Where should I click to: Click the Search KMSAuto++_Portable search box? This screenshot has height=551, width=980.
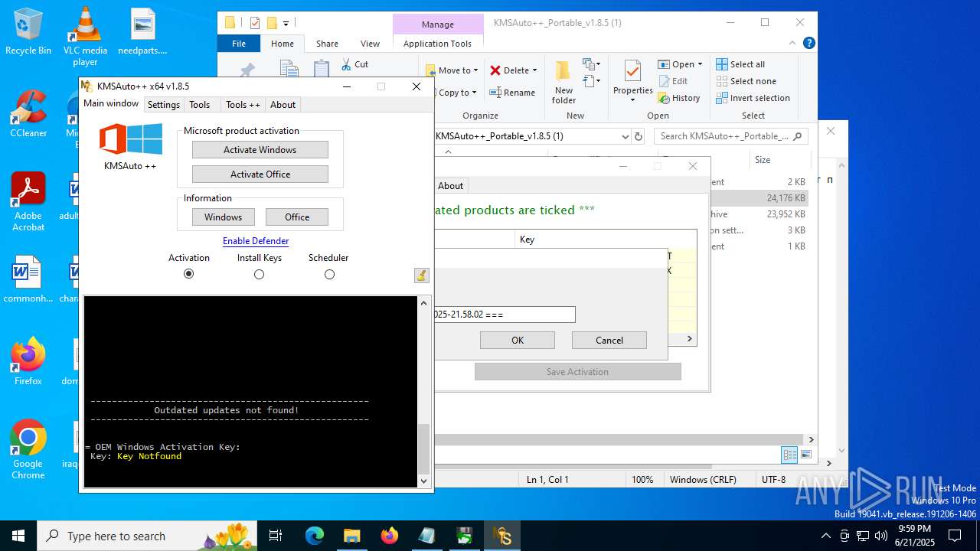coord(730,136)
